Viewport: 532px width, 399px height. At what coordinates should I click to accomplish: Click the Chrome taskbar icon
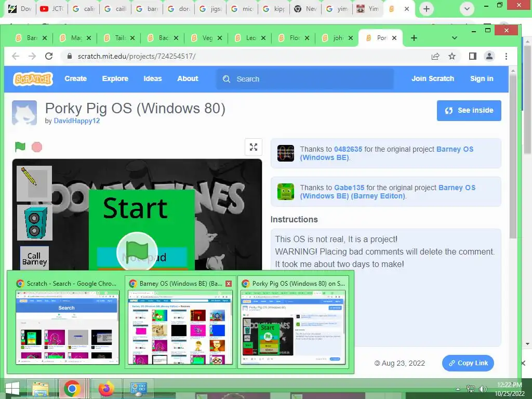72,389
